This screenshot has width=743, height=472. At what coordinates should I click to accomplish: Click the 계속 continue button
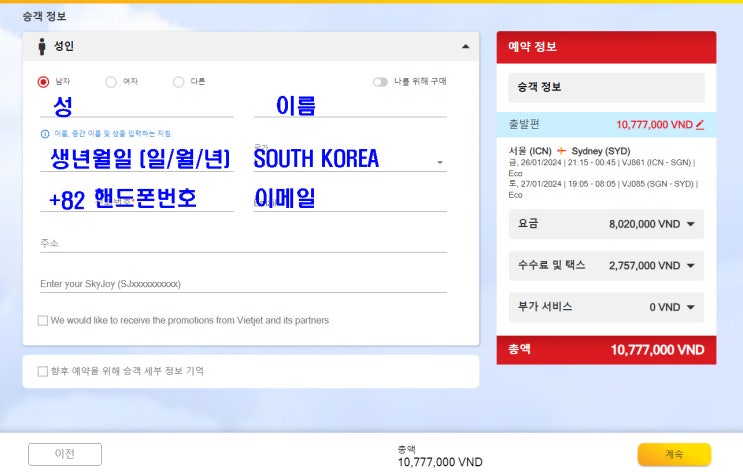click(674, 454)
